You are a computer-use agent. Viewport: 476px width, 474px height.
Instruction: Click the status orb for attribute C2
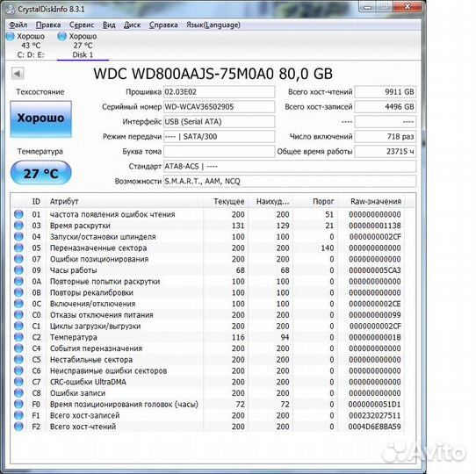point(18,337)
